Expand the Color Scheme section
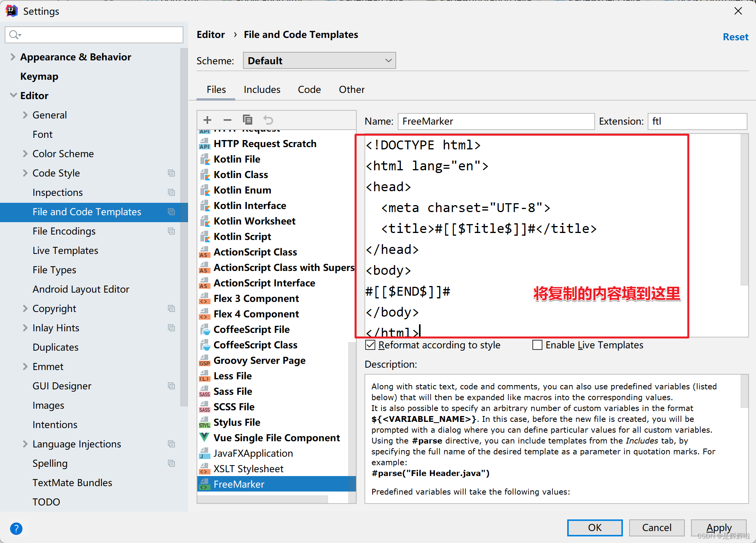The width and height of the screenshot is (756, 543). (25, 154)
